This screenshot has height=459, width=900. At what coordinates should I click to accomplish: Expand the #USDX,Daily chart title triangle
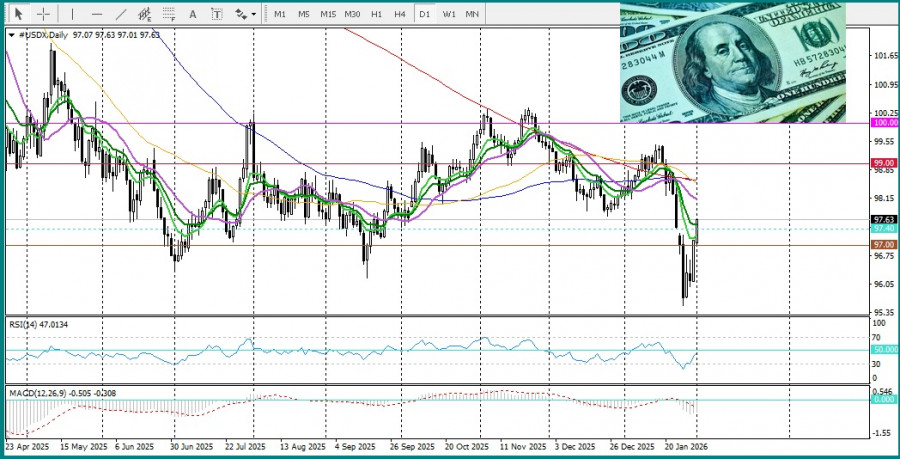(11, 35)
